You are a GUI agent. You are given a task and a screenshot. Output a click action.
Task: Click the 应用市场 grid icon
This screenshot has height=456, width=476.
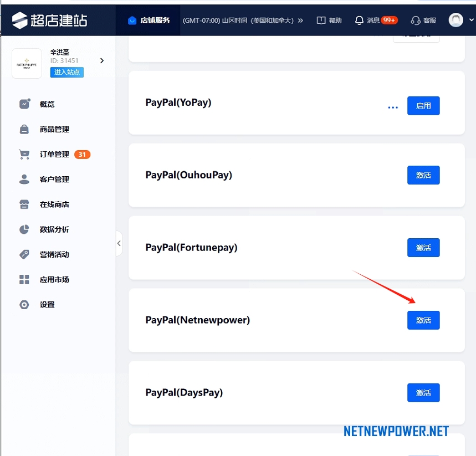[x=24, y=279]
